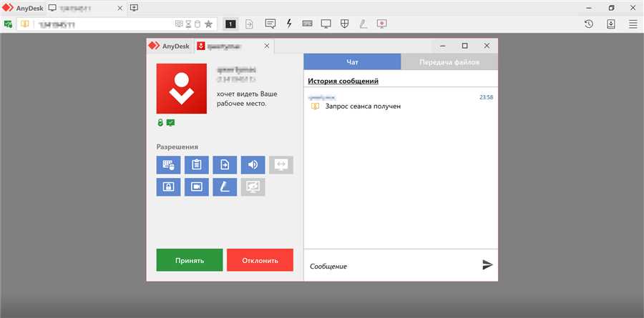The image size is (644, 318).
Task: Toggle file transfer permission
Action: coord(225,165)
